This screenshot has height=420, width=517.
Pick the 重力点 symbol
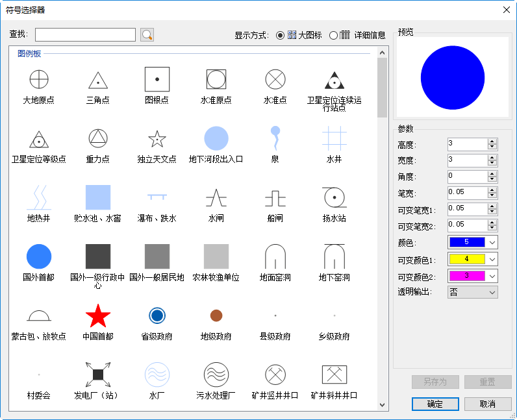pos(98,138)
